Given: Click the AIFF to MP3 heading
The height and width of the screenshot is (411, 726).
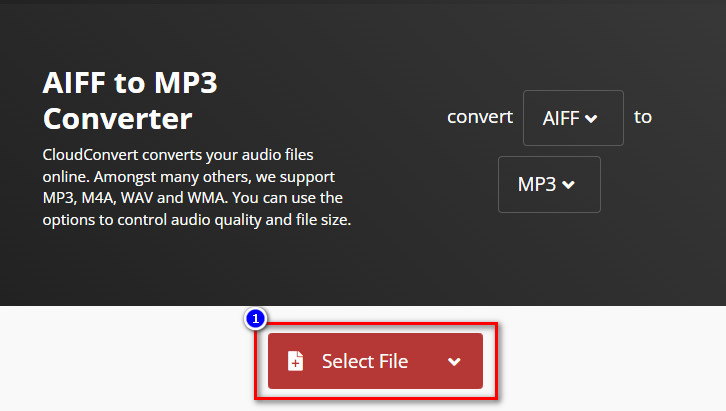Looking at the screenshot, I should click(x=130, y=84).
